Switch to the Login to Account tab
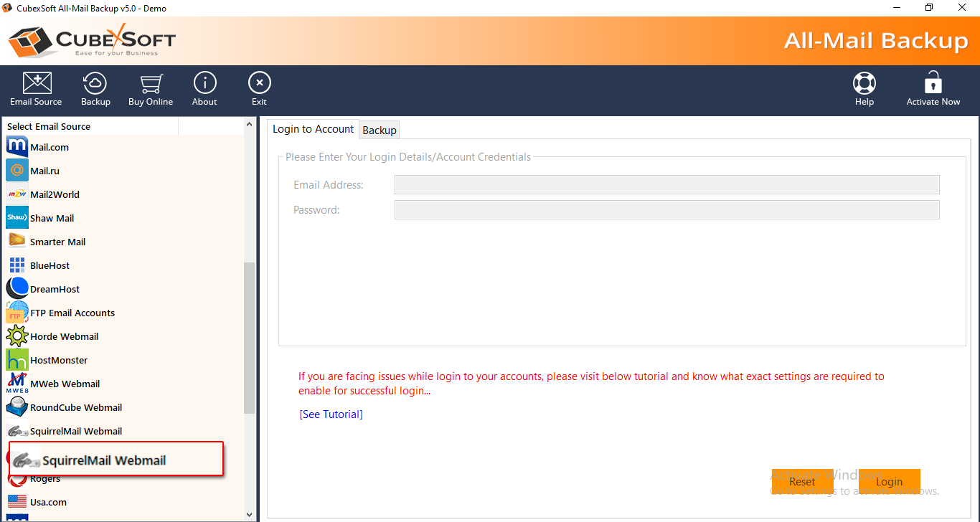 click(x=313, y=129)
